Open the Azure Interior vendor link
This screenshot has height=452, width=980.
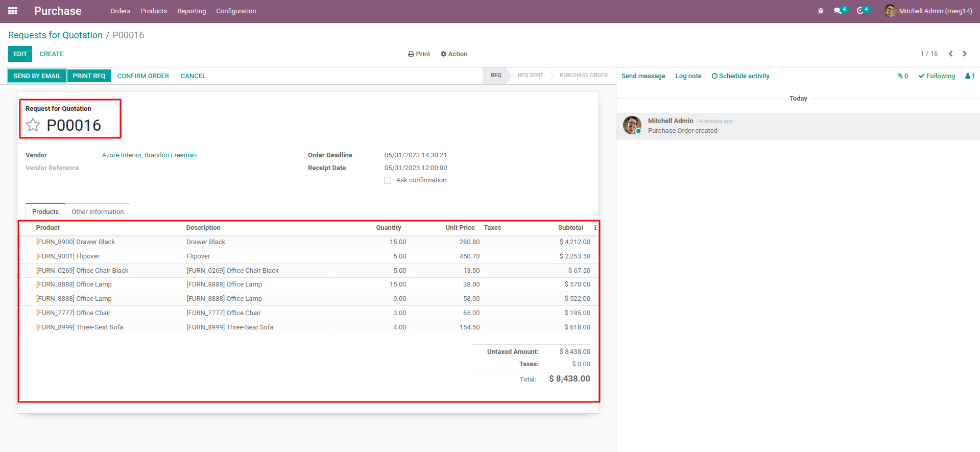pyautogui.click(x=149, y=155)
